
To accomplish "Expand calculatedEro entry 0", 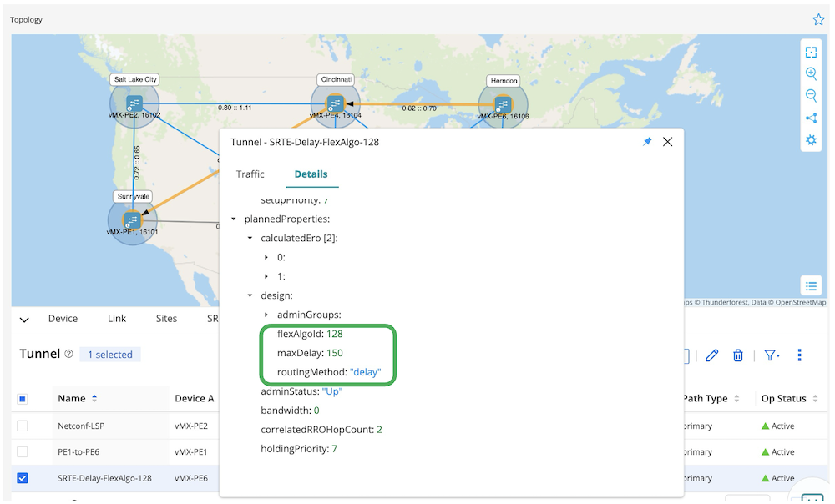I will click(266, 258).
